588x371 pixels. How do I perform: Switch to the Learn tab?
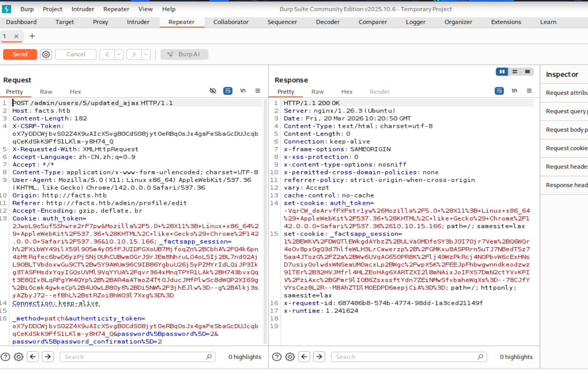click(548, 22)
